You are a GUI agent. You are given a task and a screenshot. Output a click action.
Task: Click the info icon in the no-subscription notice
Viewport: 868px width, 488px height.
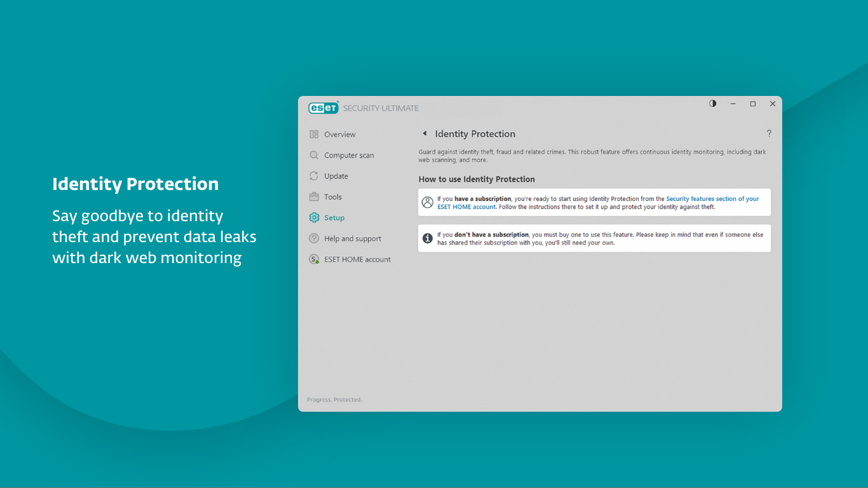coord(427,238)
